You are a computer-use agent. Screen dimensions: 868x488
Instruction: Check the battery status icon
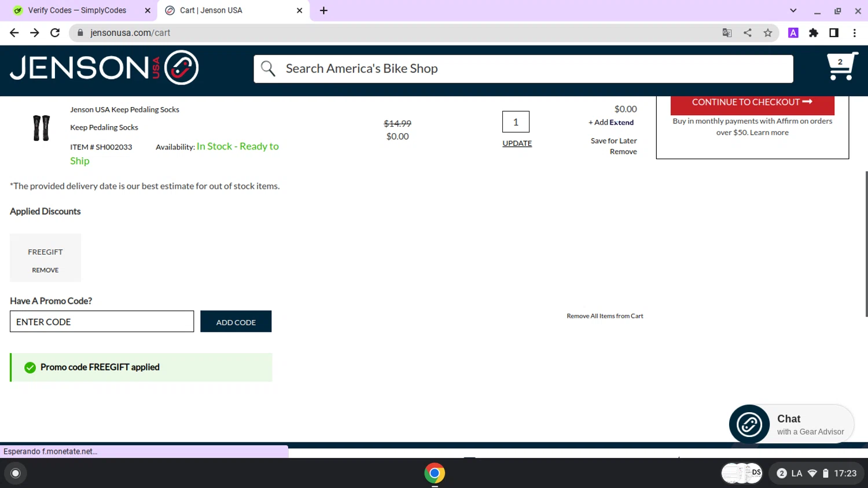point(826,473)
